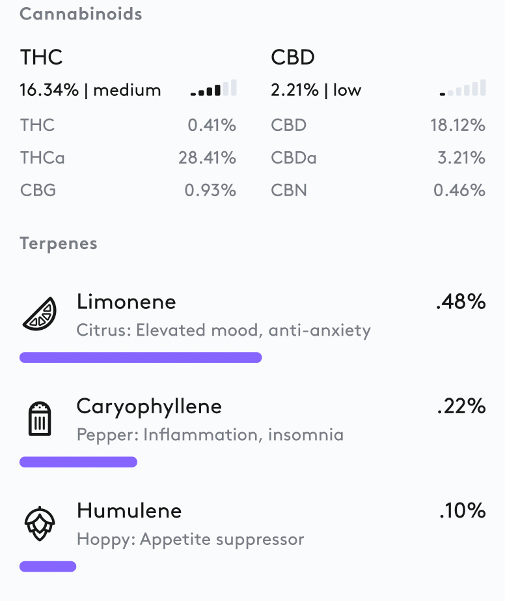This screenshot has width=506, height=602.
Task: Click the Limonene citrus slice icon
Action: click(x=40, y=314)
